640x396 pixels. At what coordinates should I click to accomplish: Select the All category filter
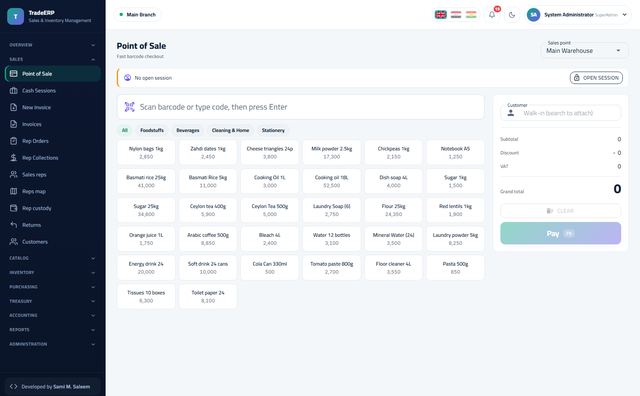pyautogui.click(x=124, y=130)
